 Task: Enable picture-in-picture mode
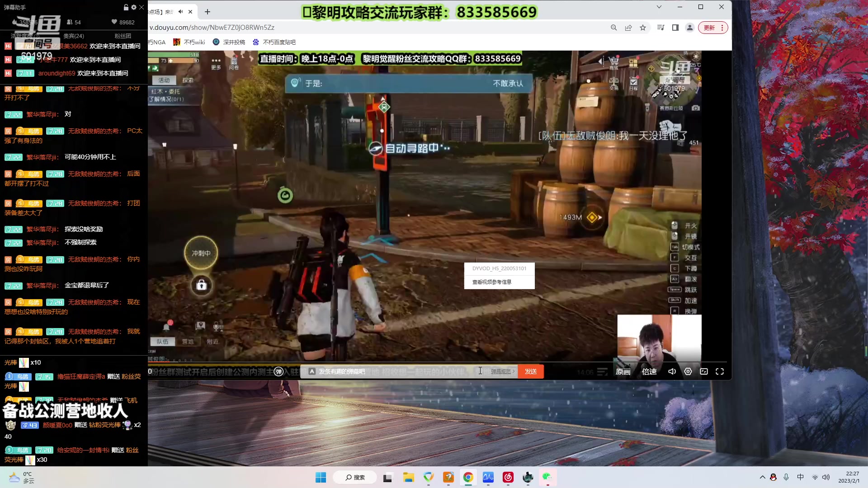[x=704, y=371]
